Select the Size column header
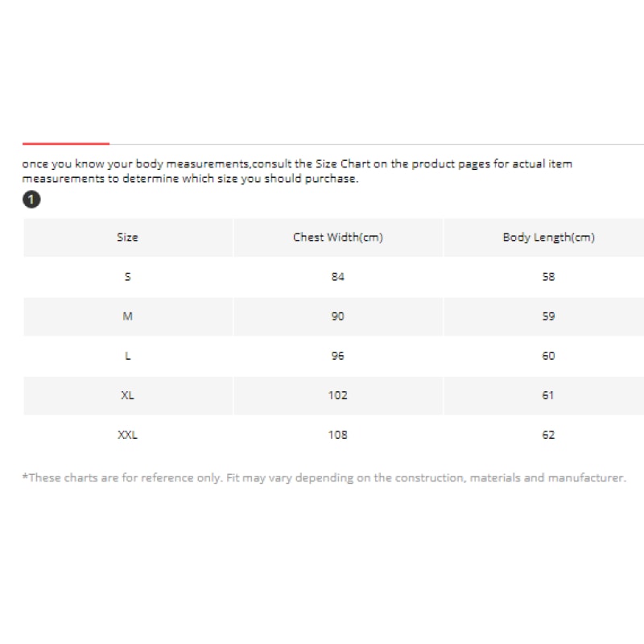This screenshot has width=644, height=644. coord(127,237)
